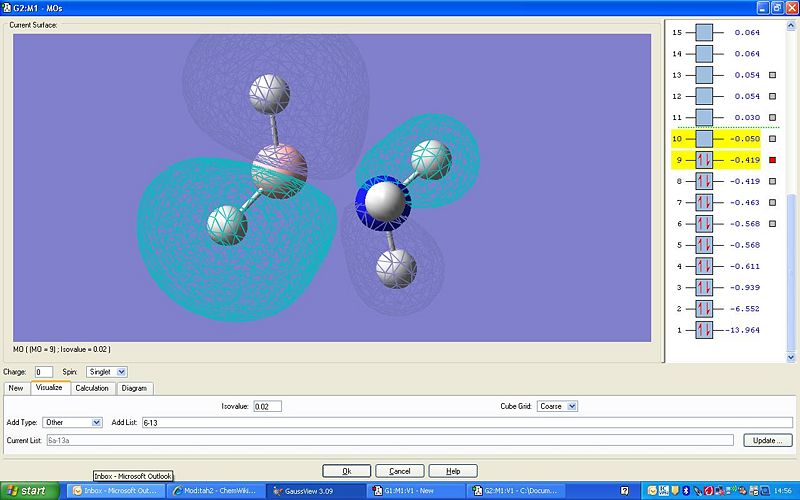
Task: Select orbital 9 occupied electron box
Action: coord(704,160)
